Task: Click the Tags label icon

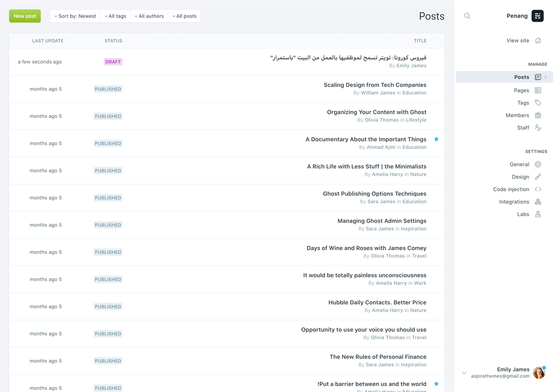Action: [x=538, y=103]
